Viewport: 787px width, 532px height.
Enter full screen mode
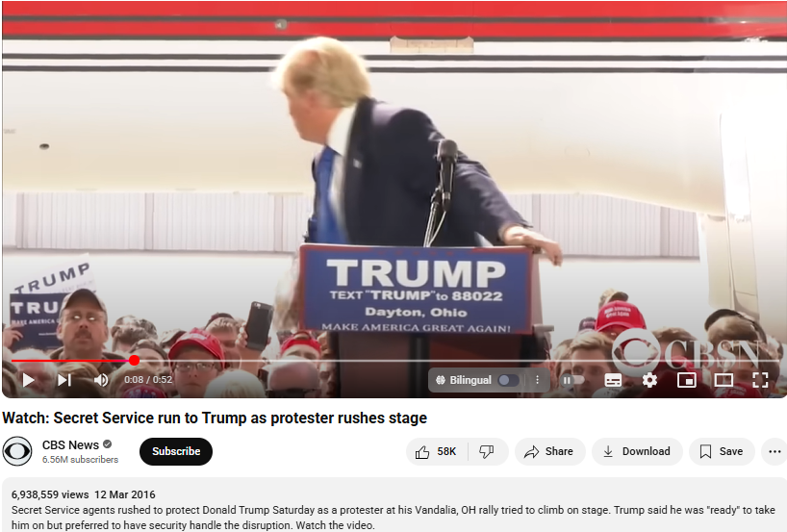point(760,380)
